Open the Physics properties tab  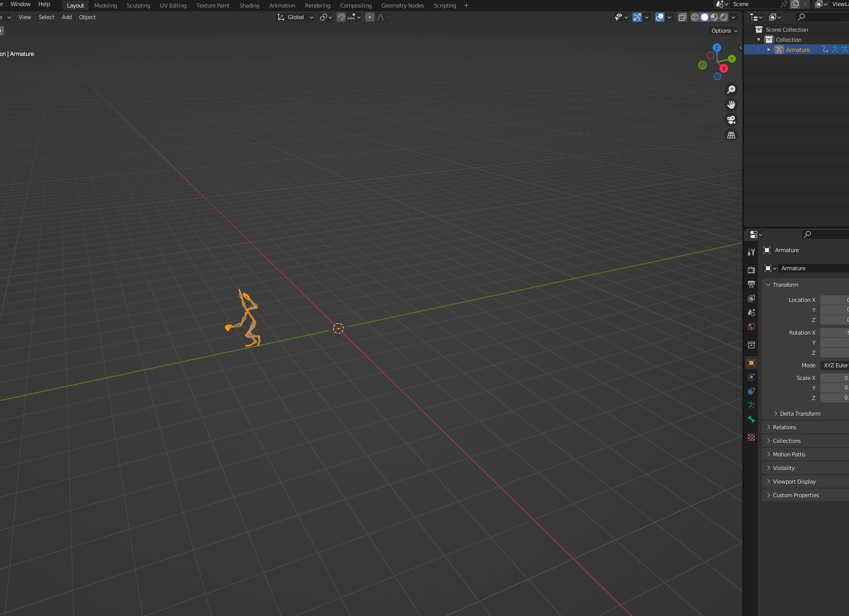click(x=751, y=377)
